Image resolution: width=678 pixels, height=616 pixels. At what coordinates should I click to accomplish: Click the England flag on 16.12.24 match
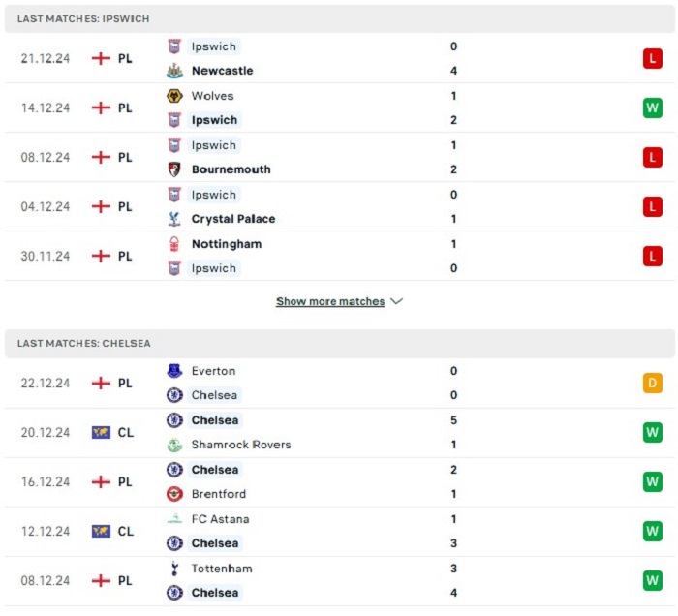tap(101, 481)
